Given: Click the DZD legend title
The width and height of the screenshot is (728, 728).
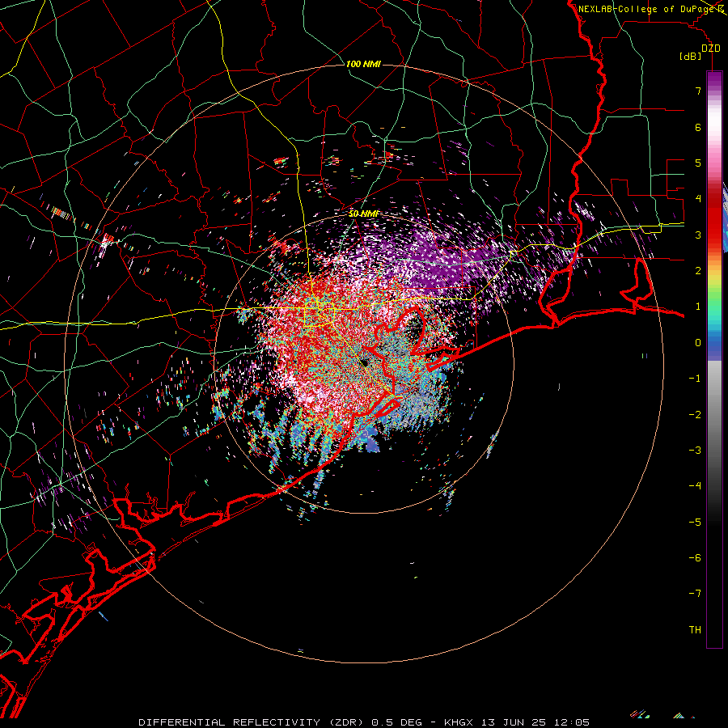Looking at the screenshot, I should pyautogui.click(x=711, y=49).
